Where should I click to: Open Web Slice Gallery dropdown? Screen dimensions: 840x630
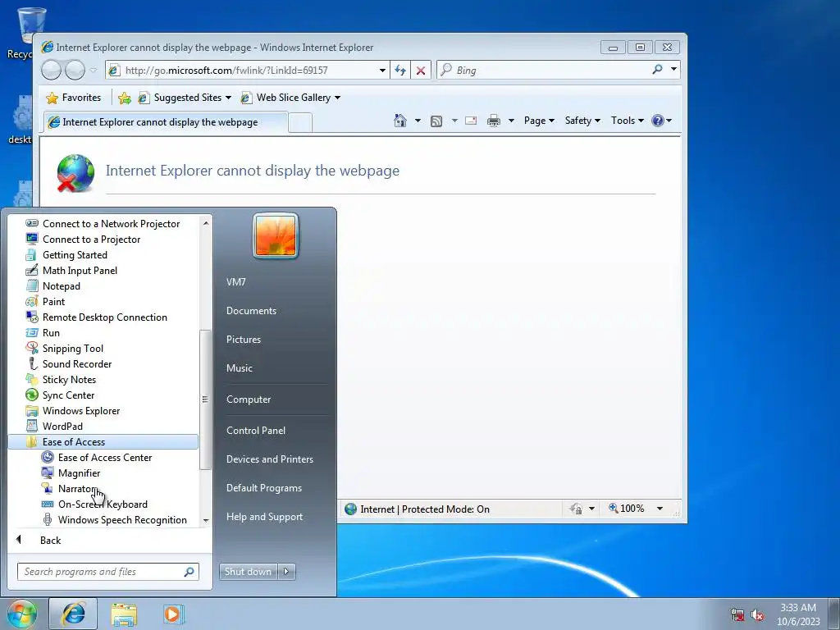click(291, 98)
